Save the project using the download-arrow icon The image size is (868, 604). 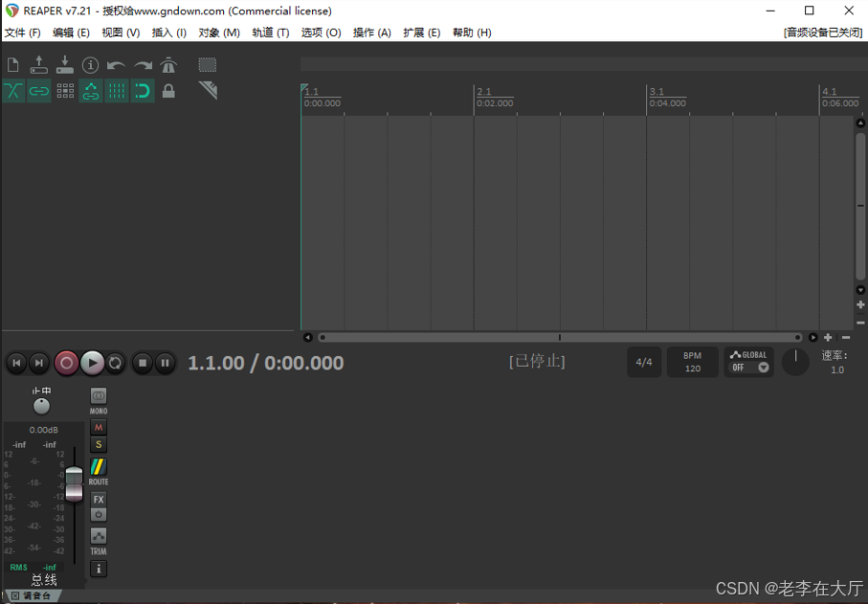pyautogui.click(x=65, y=65)
